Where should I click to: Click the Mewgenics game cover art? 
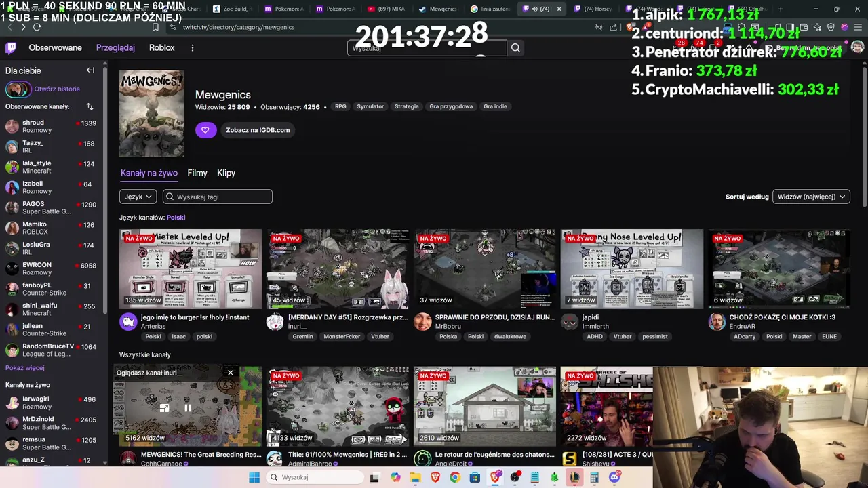(152, 114)
